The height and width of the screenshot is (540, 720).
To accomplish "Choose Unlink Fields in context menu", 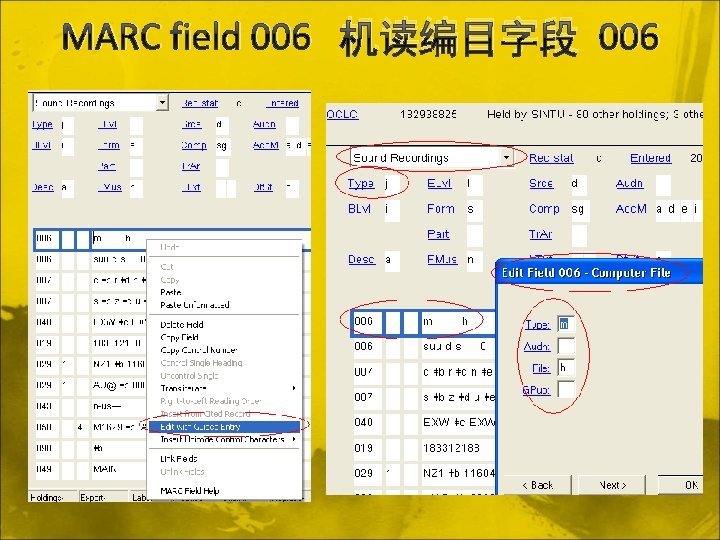I will tap(224, 472).
